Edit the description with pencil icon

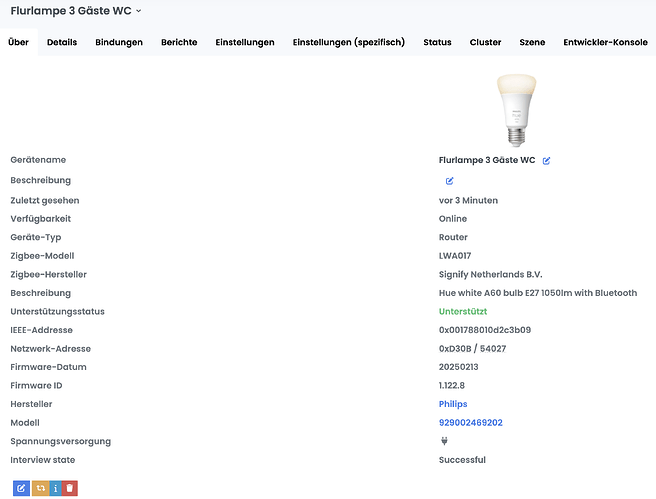tap(449, 181)
